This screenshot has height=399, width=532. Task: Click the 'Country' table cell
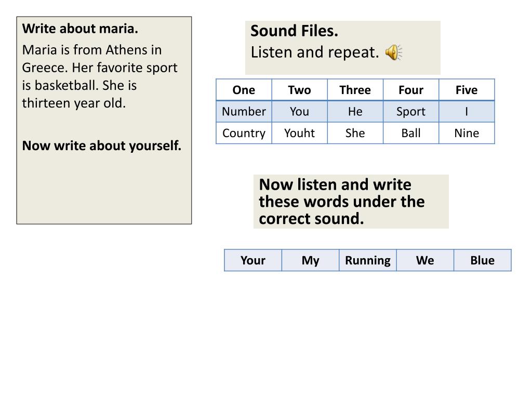[x=244, y=133]
